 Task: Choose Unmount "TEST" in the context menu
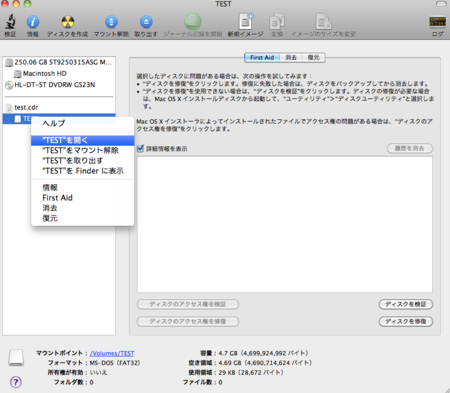(x=83, y=151)
